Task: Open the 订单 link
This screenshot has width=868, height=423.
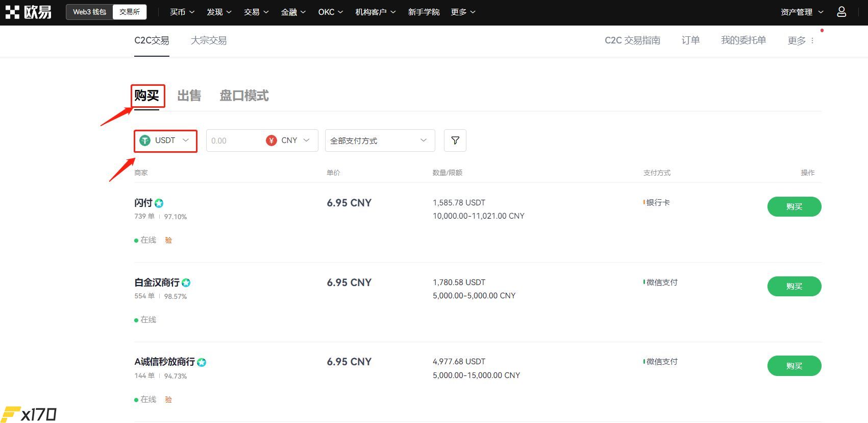Action: tap(690, 40)
